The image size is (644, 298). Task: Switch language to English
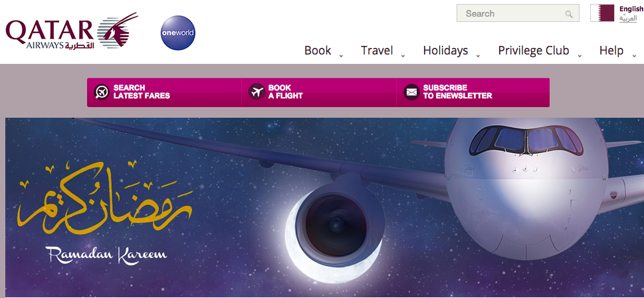631,9
